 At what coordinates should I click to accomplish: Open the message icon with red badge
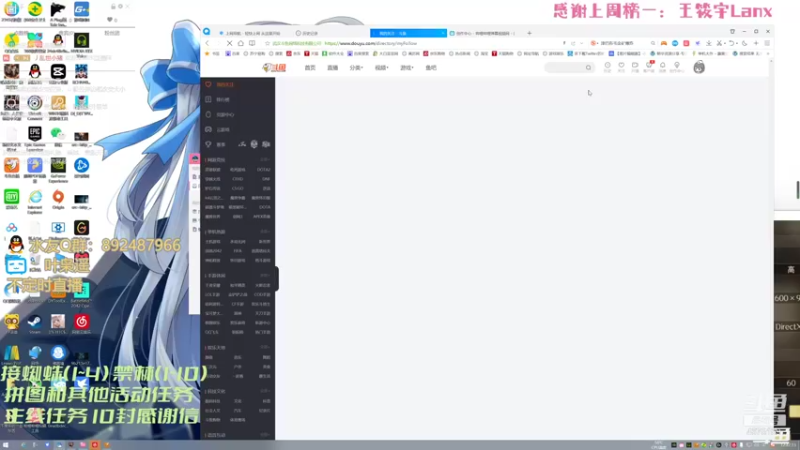click(x=649, y=66)
